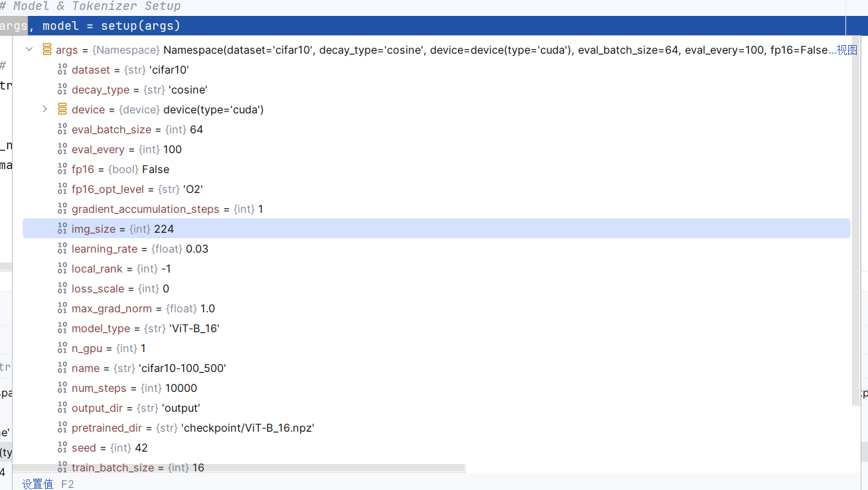Click the num_steps variable icon
Viewport: 868px width, 490px height.
(x=62, y=388)
